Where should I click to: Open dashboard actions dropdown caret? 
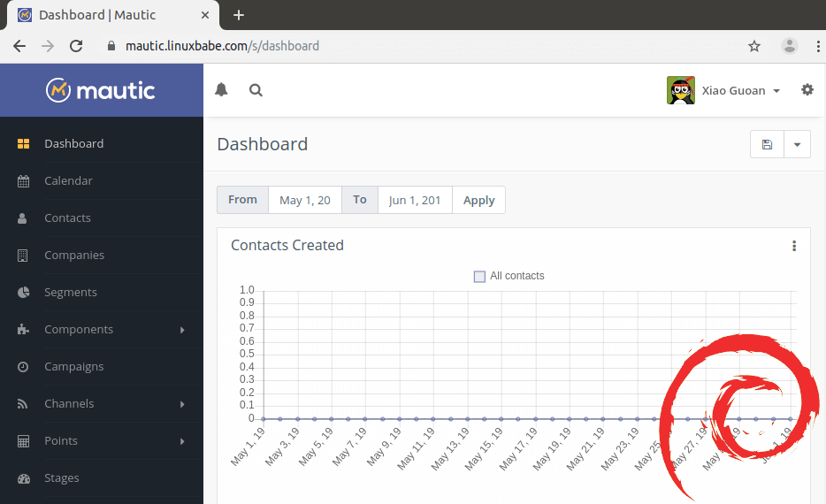(x=797, y=144)
